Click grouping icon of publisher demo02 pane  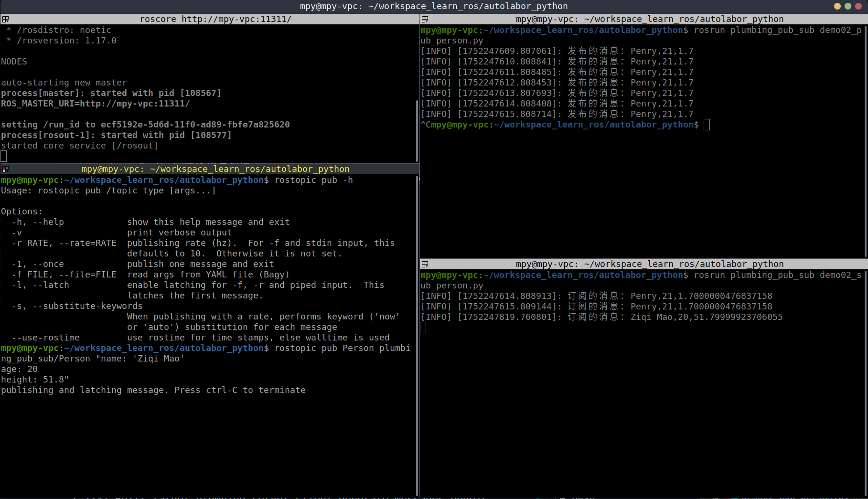tap(425, 19)
